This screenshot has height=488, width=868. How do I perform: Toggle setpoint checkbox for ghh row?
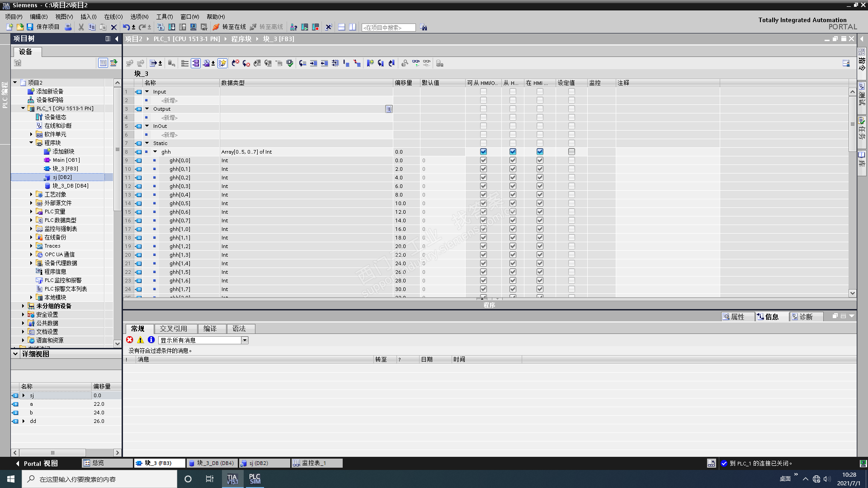coord(571,152)
